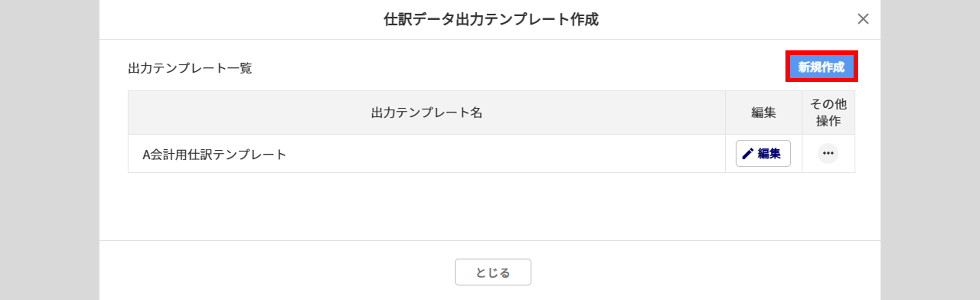Click the empty area below the template table
Viewport: 980px width, 300px height.
[x=490, y=206]
